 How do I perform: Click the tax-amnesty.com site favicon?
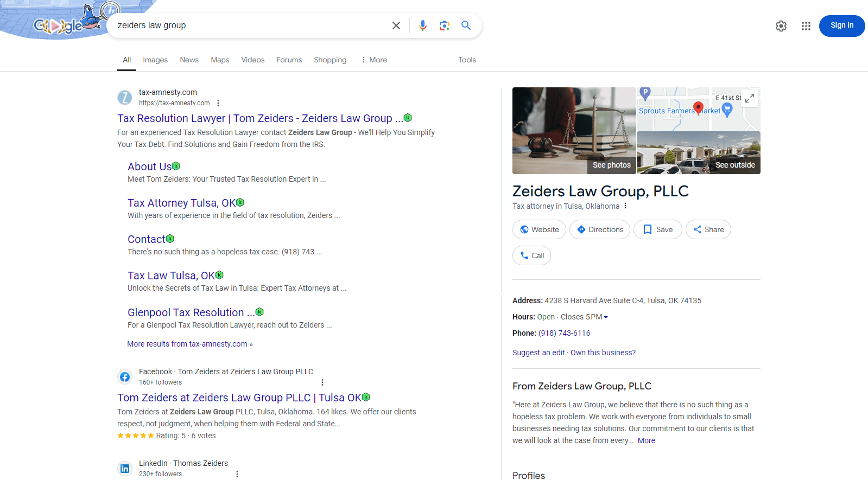[125, 98]
